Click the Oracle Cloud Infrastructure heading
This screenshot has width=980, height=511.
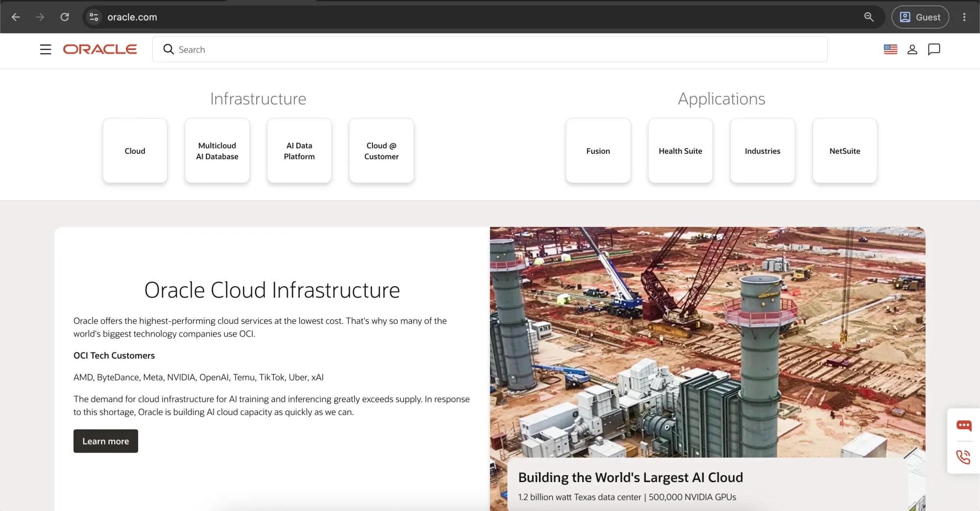click(272, 290)
